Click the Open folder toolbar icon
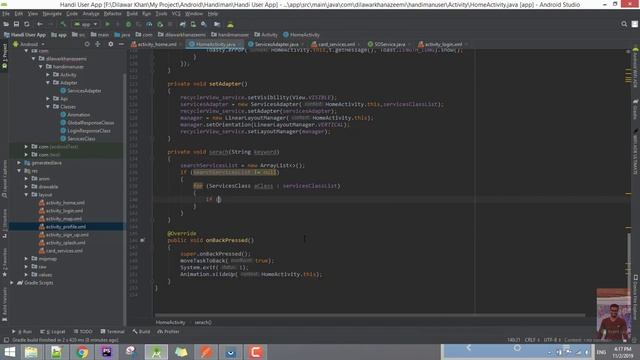This screenshot has width=640, height=360. 6,24
